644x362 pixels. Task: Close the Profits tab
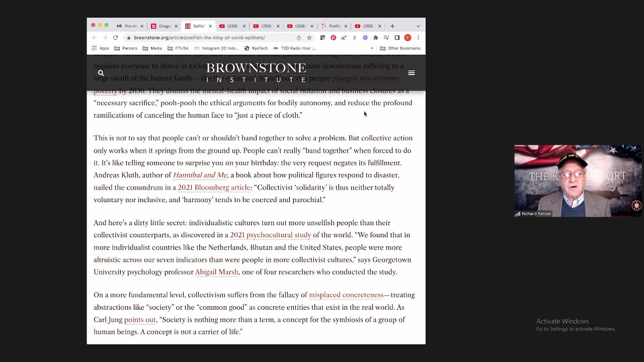(x=346, y=26)
